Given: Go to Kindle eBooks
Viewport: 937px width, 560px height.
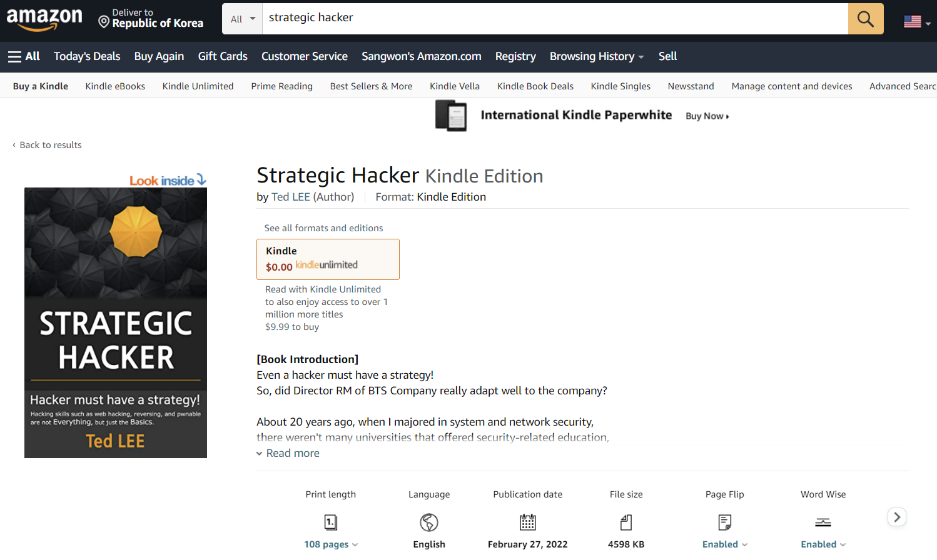Looking at the screenshot, I should 115,86.
